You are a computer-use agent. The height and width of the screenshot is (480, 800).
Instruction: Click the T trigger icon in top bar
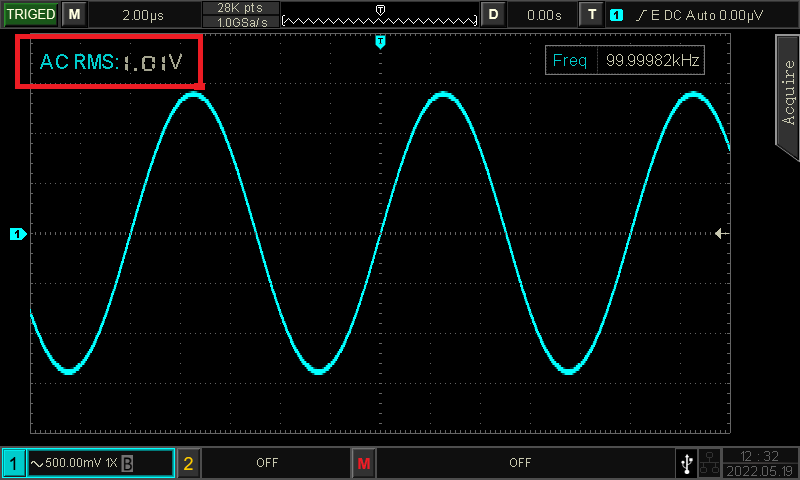pyautogui.click(x=592, y=15)
